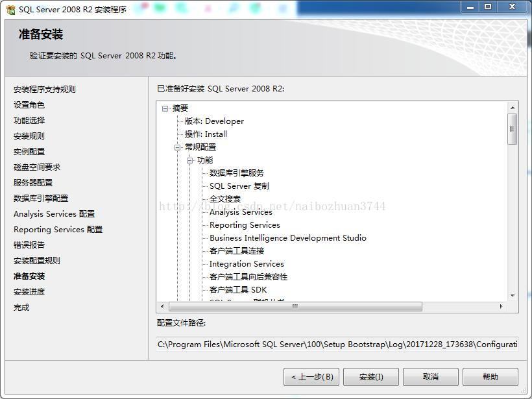
Task: Click the vertical scrollbar thumb in summary tree
Action: 513,129
